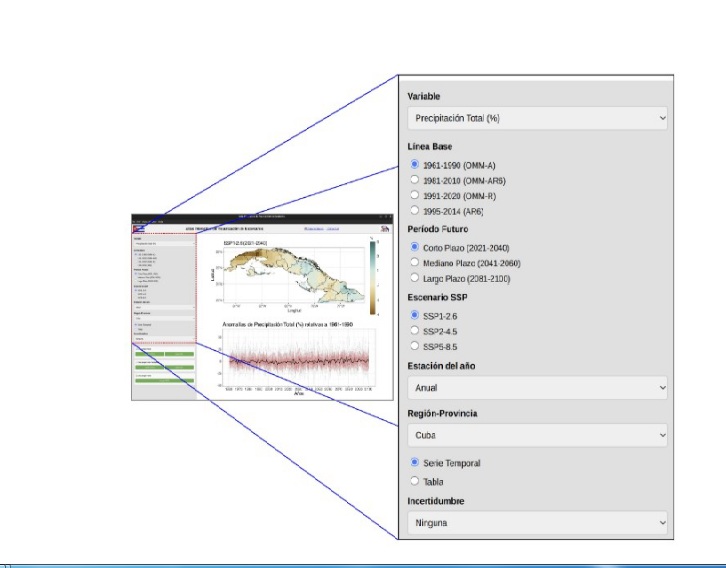Click the 'Escenario SSP' heading
This screenshot has height=568, width=726.
pyautogui.click(x=437, y=297)
